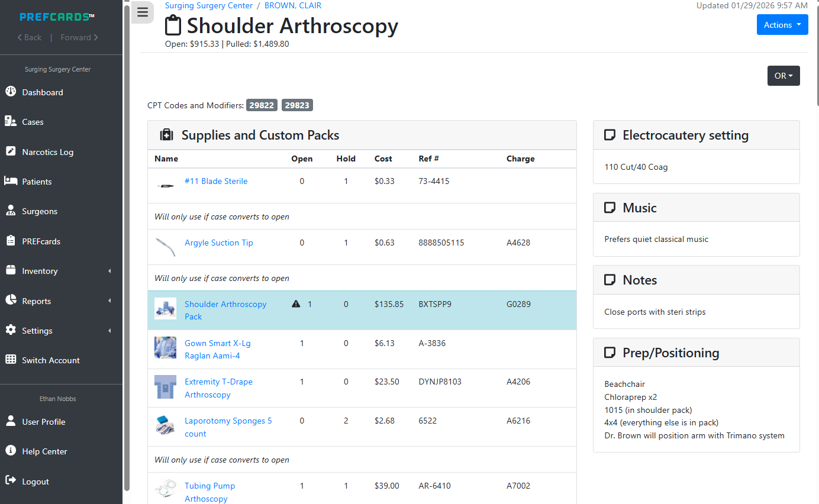This screenshot has height=504, width=819.
Task: Click the clipboard icon beside Shoulder Arthroscopy title
Action: pyautogui.click(x=173, y=26)
